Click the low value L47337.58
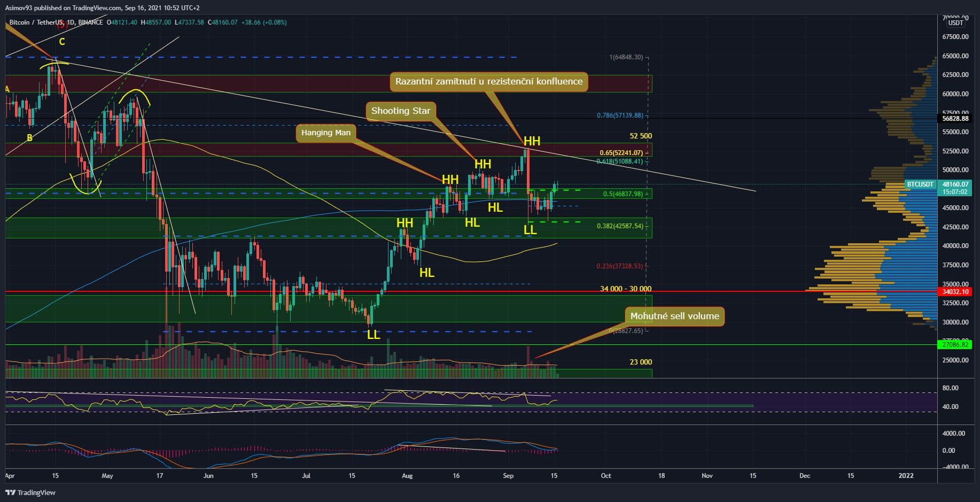This screenshot has width=980, height=502. coord(189,22)
